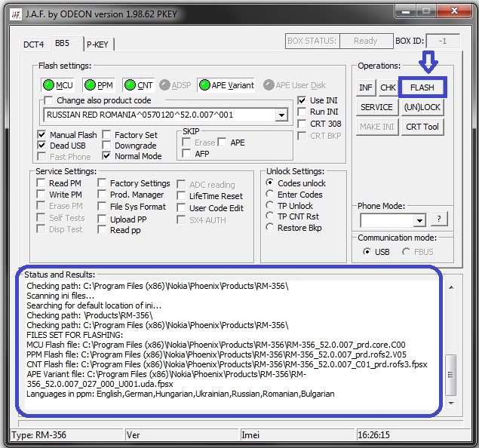The image size is (479, 448).
Task: Switch to the DCT4 tab
Action: pos(34,44)
